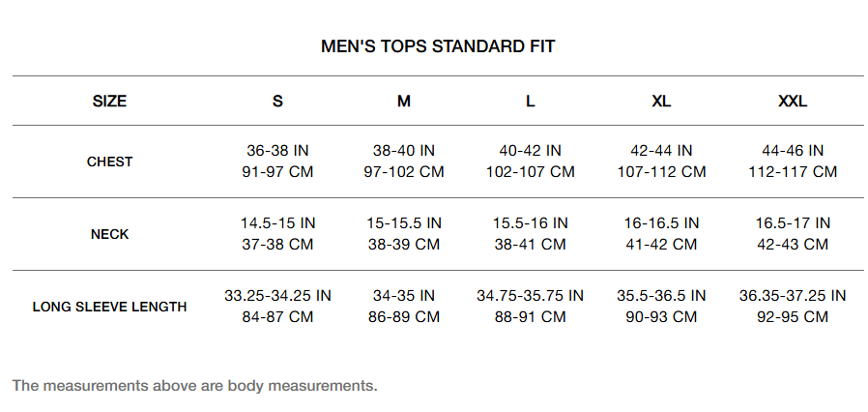Viewport: 868px width, 412px height.
Task: Click the S size column header
Action: click(x=277, y=101)
